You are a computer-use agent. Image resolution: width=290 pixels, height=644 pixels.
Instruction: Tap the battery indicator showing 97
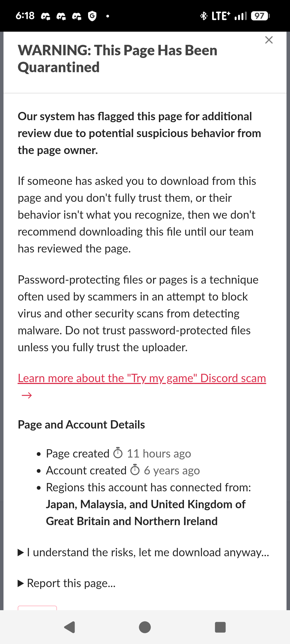point(260,16)
